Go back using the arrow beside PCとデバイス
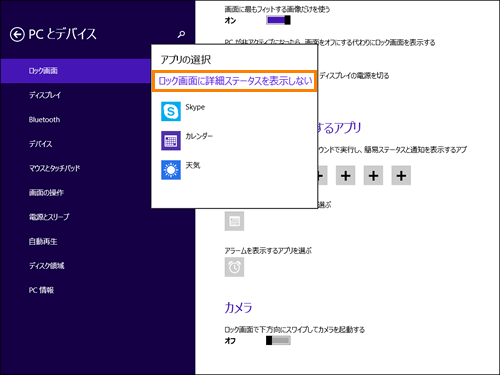Image resolution: width=500 pixels, height=375 pixels. (17, 34)
